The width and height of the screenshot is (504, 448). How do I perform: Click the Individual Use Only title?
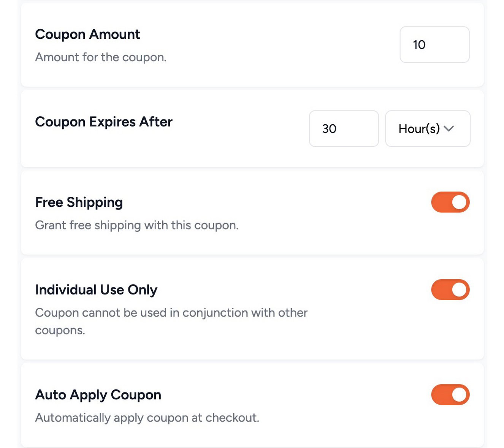96,290
